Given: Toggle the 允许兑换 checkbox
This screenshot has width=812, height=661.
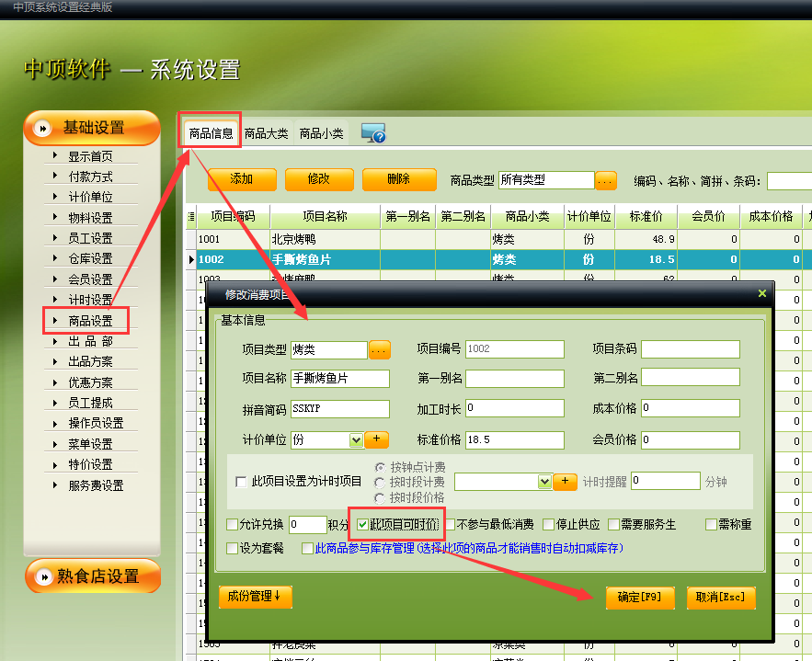Looking at the screenshot, I should tap(233, 524).
